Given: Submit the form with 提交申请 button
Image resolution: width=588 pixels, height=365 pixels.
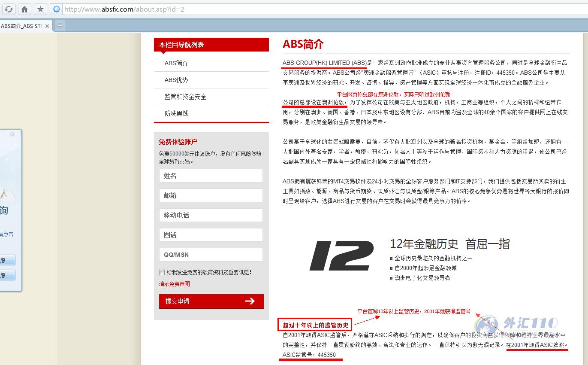Looking at the screenshot, I should click(211, 301).
